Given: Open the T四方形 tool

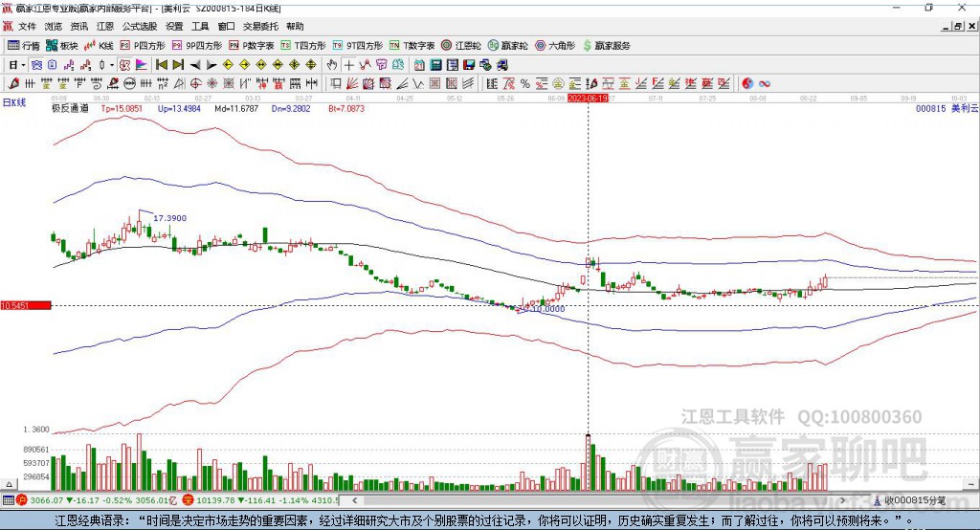Looking at the screenshot, I should 303,46.
